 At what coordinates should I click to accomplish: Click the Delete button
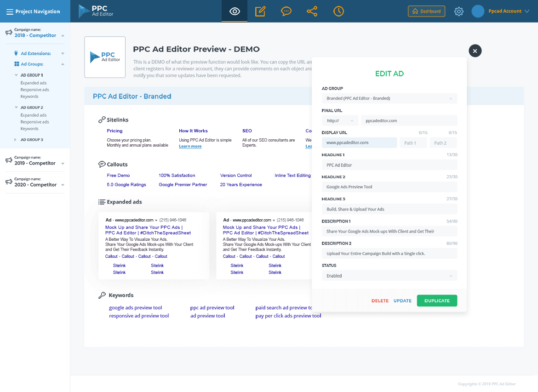tap(380, 301)
